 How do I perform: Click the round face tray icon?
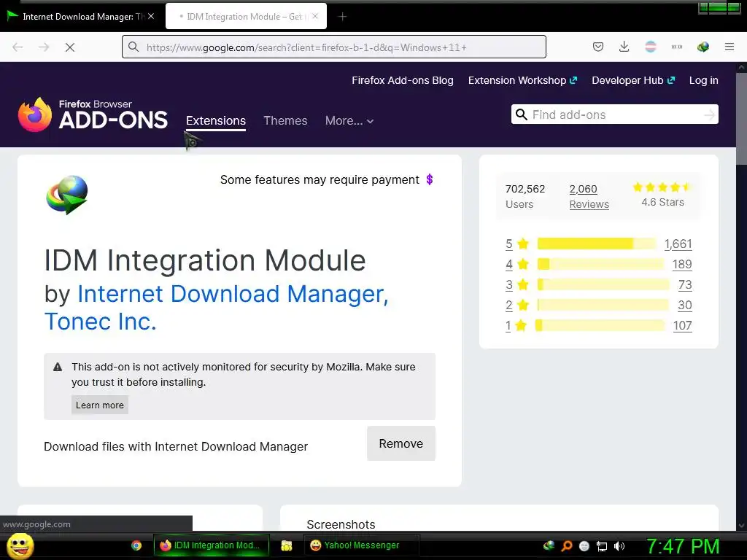[x=584, y=546]
